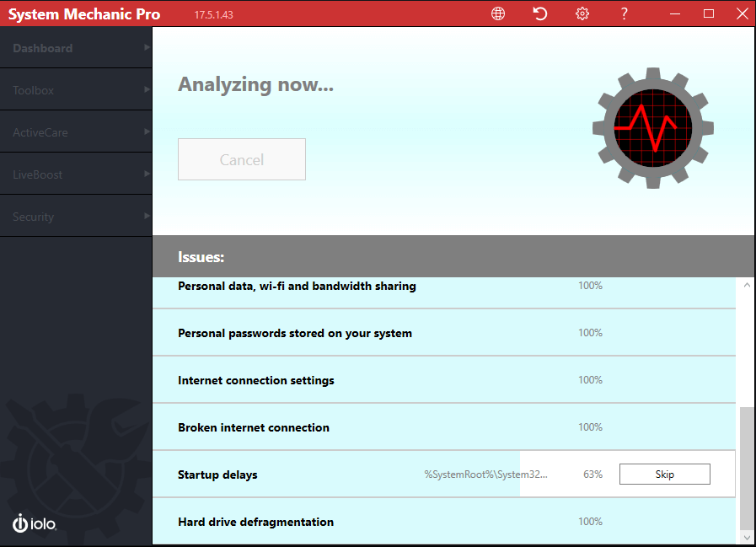Expand the Toolbox menu arrow
This screenshot has height=547, width=756.
147,89
